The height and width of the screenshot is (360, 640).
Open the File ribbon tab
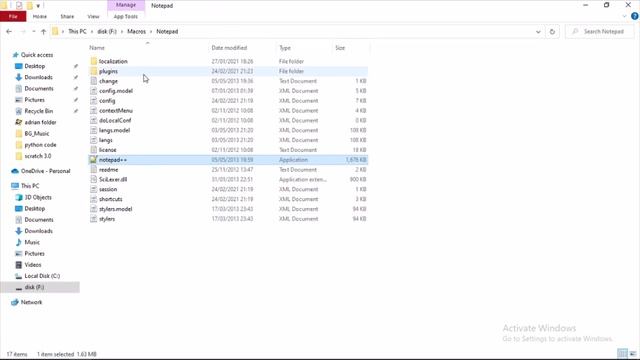coord(13,16)
